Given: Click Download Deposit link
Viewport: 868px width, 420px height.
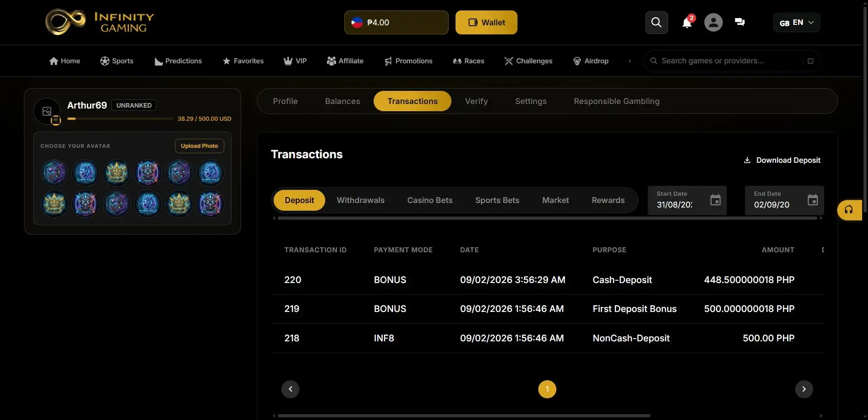Looking at the screenshot, I should pos(782,160).
